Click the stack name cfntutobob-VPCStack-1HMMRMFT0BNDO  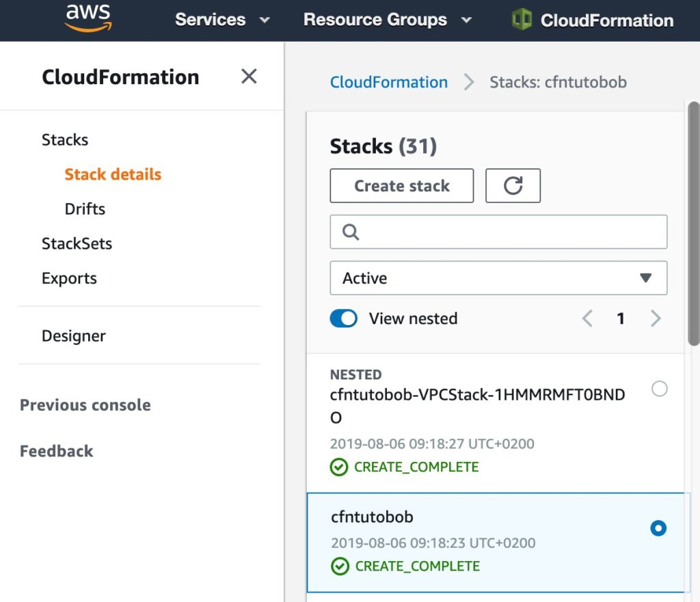tap(477, 406)
